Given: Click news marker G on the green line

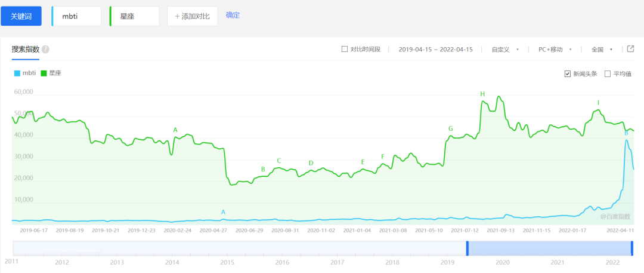Looking at the screenshot, I should pos(450,128).
